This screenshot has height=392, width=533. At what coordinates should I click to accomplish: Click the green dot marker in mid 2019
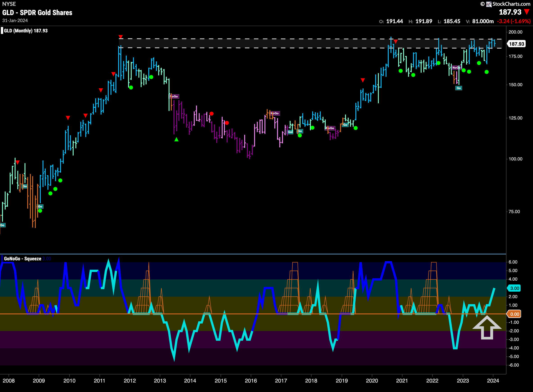click(x=355, y=128)
